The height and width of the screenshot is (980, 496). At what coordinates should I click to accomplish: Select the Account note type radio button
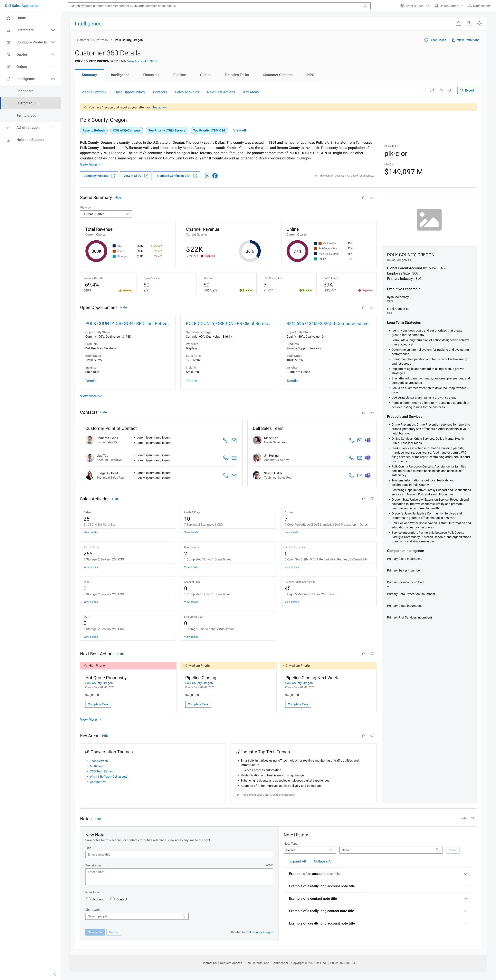point(88,899)
